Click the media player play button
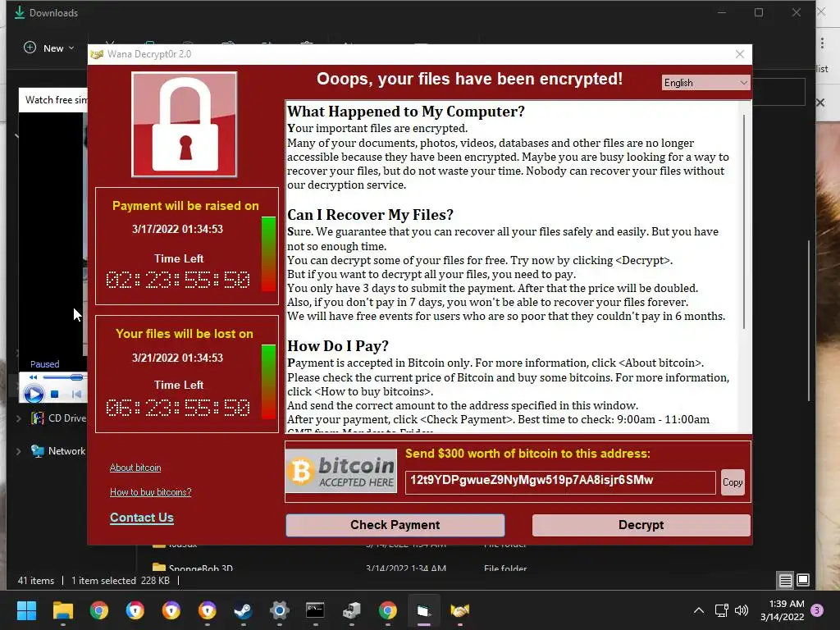Screen dimensions: 840x630 pos(34,395)
